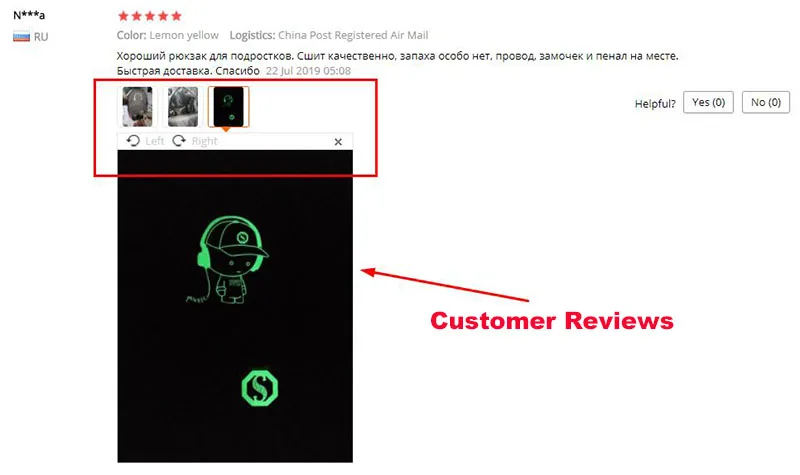The height and width of the screenshot is (475, 800).
Task: Click the Russian flag icon
Action: [21, 37]
